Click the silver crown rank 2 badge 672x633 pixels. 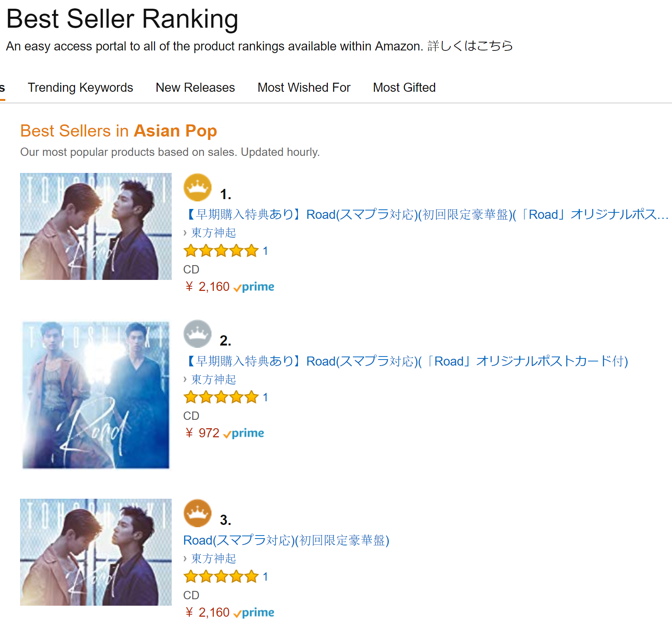197,334
